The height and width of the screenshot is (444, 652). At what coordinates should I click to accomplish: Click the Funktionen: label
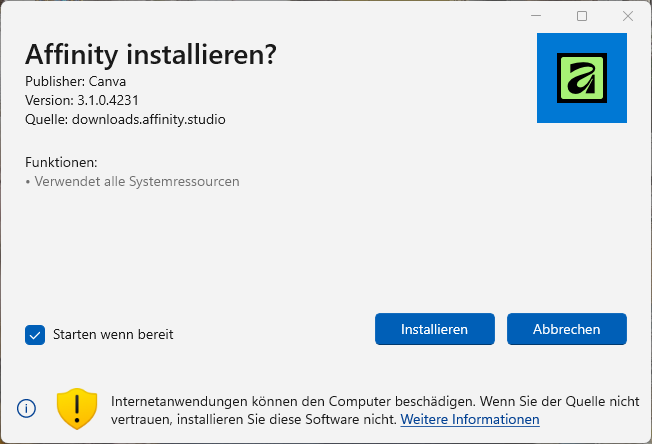point(61,162)
